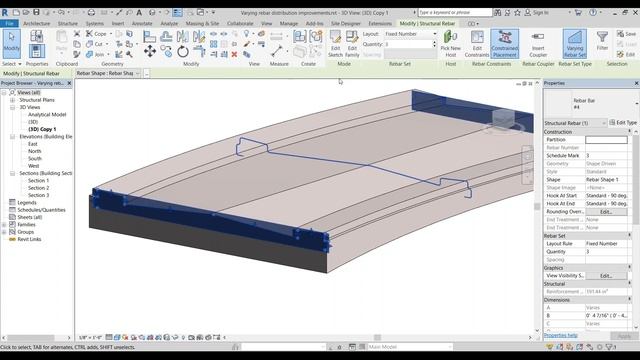
Task: Select the Pick New Host tool
Action: 450,44
